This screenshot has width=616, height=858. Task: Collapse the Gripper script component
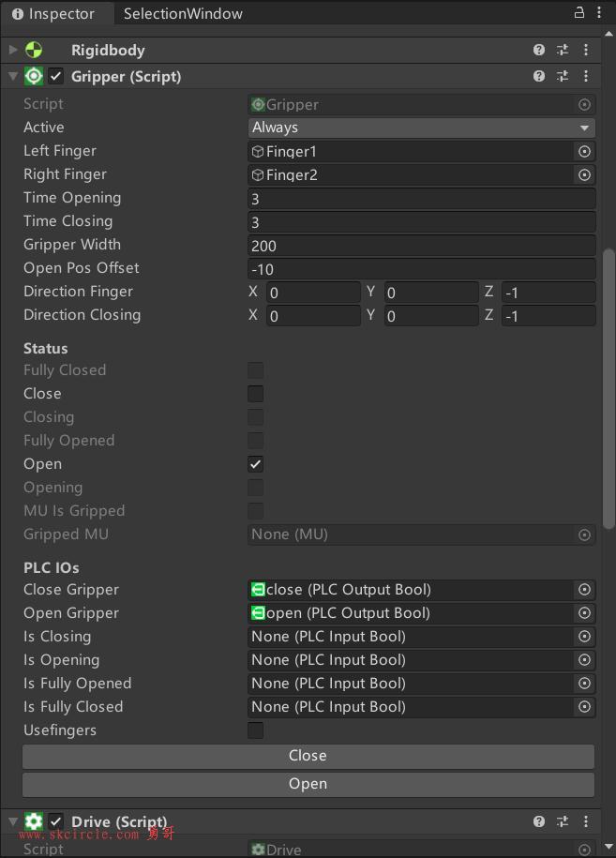(12, 76)
